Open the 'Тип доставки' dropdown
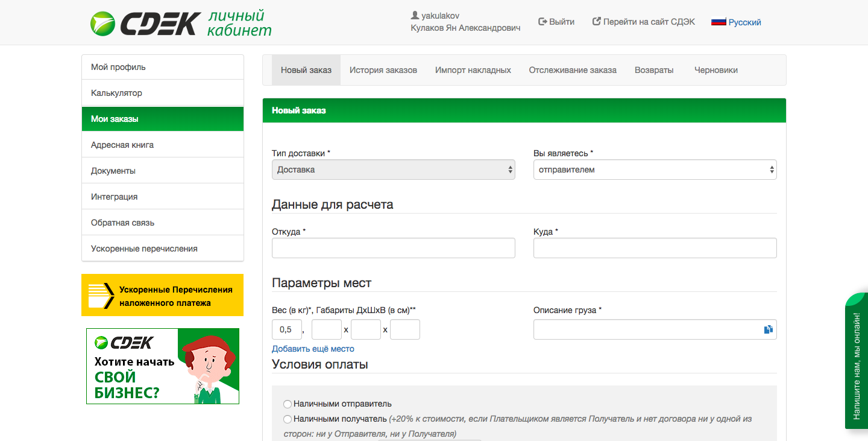Viewport: 868px width, 441px height. click(x=393, y=170)
